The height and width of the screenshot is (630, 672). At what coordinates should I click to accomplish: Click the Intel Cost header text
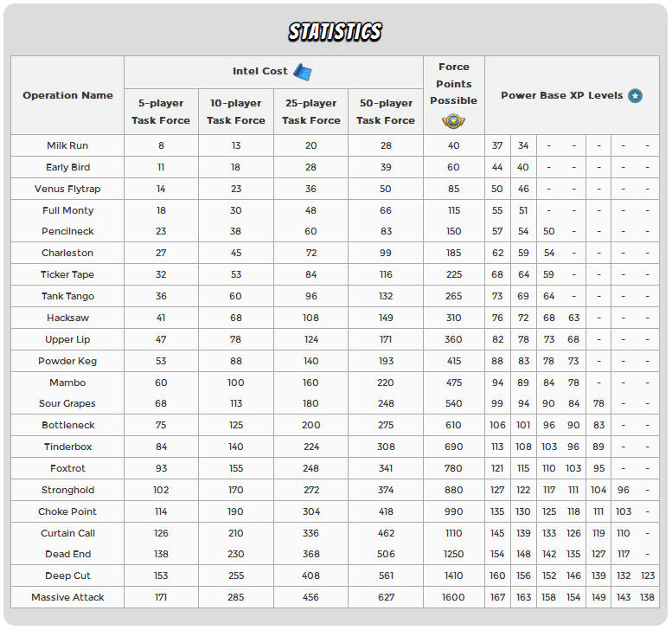tap(260, 72)
